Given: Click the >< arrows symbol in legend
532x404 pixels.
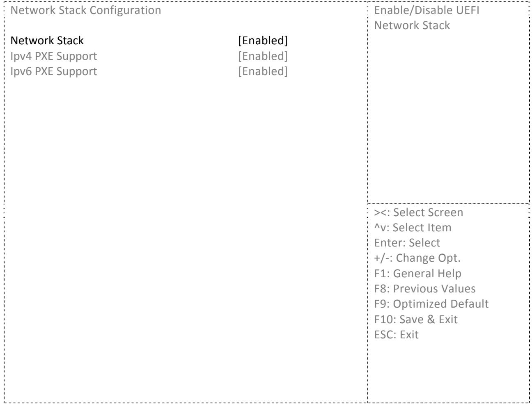Looking at the screenshot, I should 381,213.
